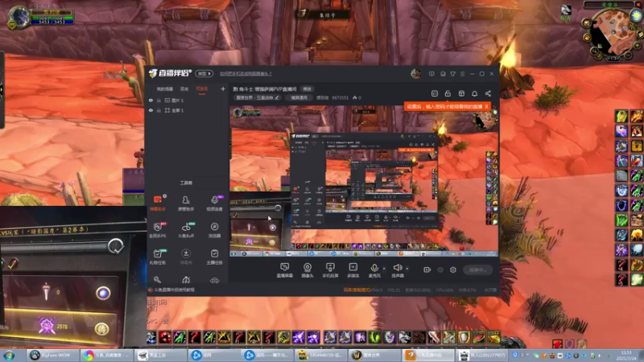Switch to the Chrome taskbar item
The height and width of the screenshot is (362, 644).
106,355
